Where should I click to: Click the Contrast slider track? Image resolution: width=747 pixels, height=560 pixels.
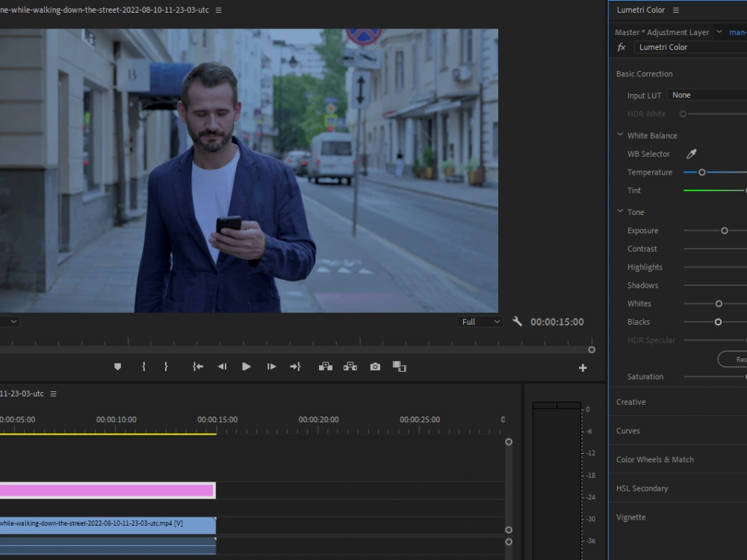click(x=715, y=249)
